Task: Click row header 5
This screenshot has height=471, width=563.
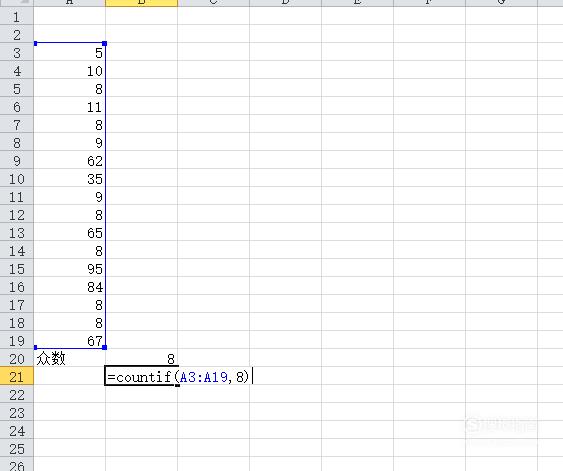Action: [17, 88]
